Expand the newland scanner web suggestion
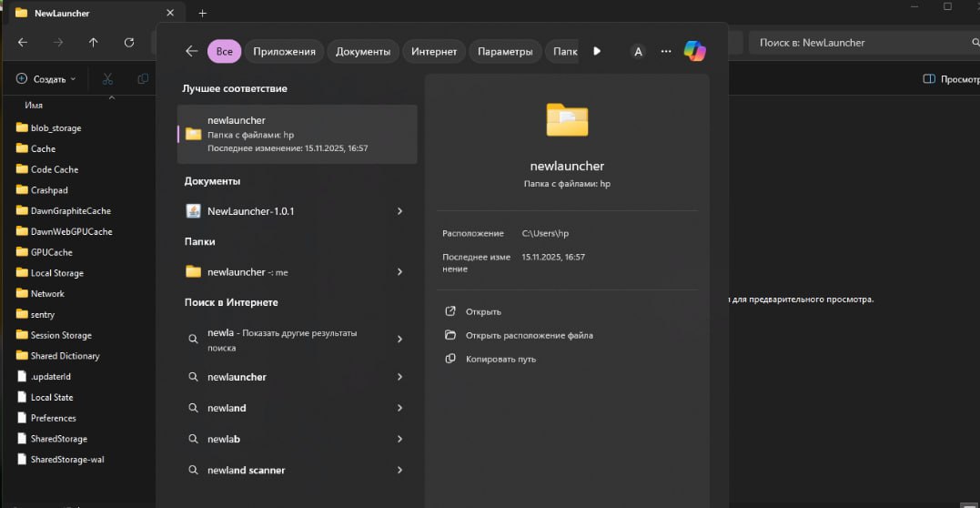Image resolution: width=980 pixels, height=508 pixels. [399, 471]
